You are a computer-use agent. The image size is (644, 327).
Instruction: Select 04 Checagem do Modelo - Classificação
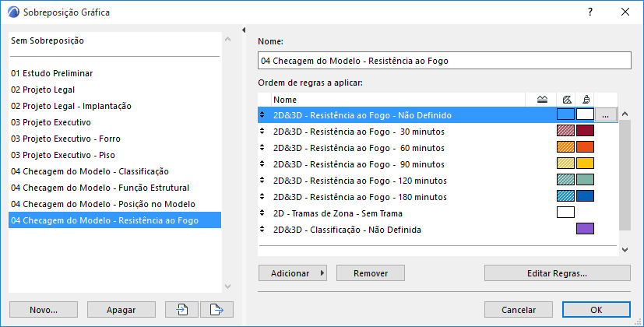point(90,171)
